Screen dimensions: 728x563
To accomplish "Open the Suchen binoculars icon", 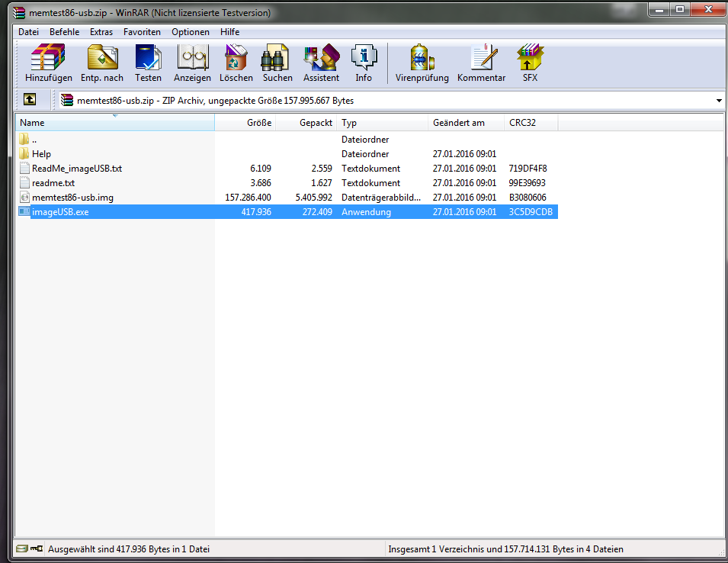I will coord(275,58).
